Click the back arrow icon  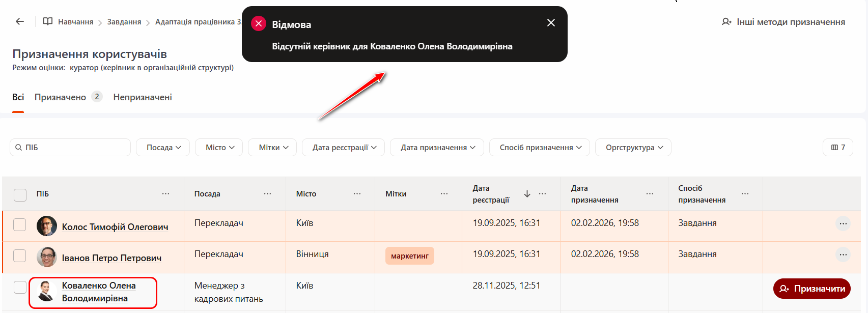click(x=20, y=21)
